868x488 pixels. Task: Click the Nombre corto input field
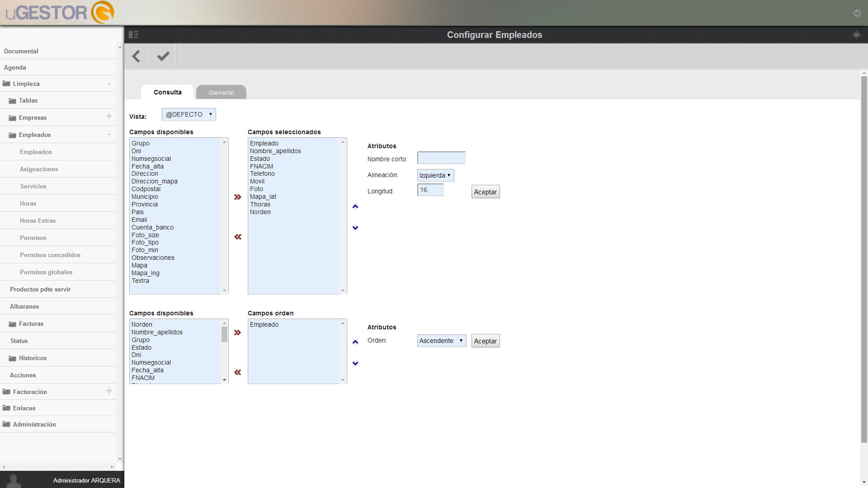coord(442,158)
